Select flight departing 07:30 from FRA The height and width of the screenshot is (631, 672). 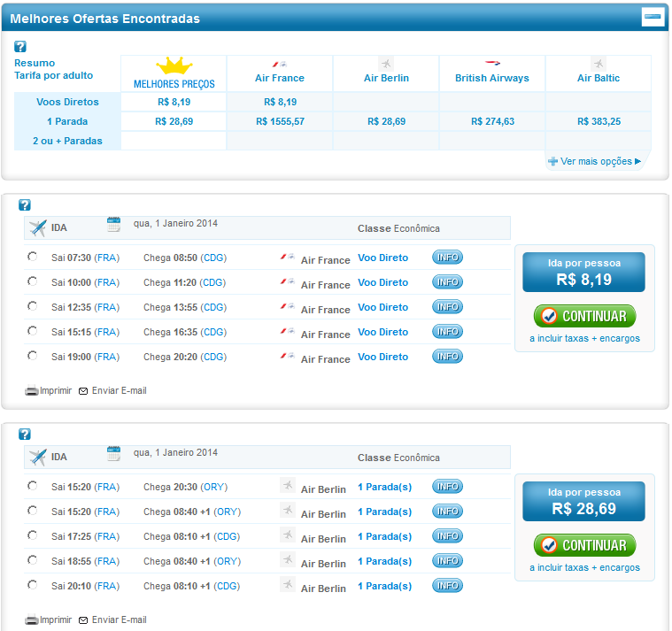point(32,257)
